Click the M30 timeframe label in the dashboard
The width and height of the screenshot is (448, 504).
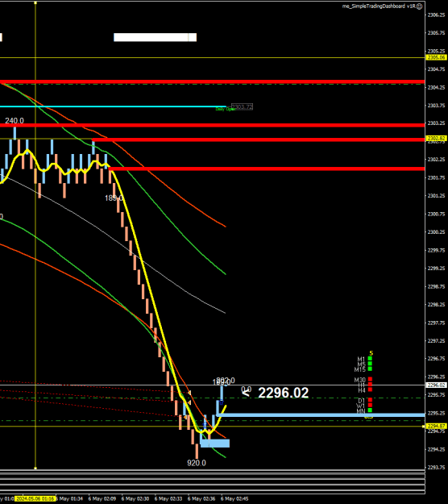pyautogui.click(x=360, y=380)
